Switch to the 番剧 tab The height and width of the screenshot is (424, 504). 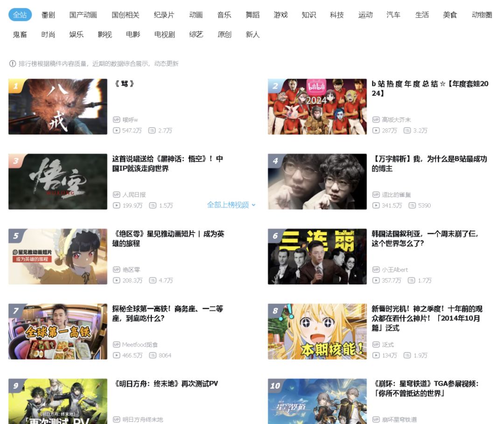48,15
